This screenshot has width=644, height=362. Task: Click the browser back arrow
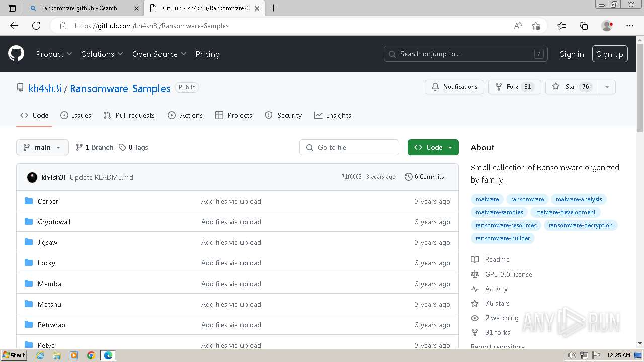coord(14,26)
